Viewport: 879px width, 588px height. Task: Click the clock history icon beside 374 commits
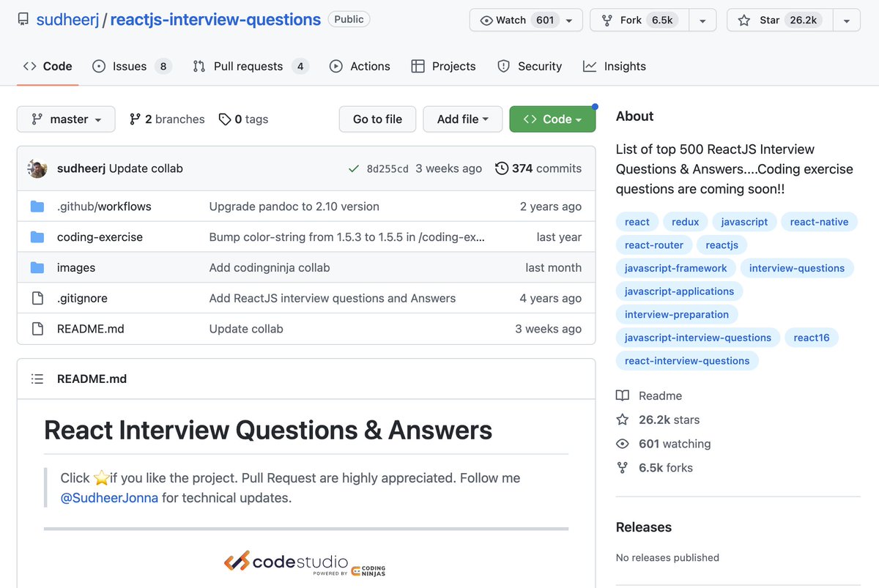click(502, 168)
